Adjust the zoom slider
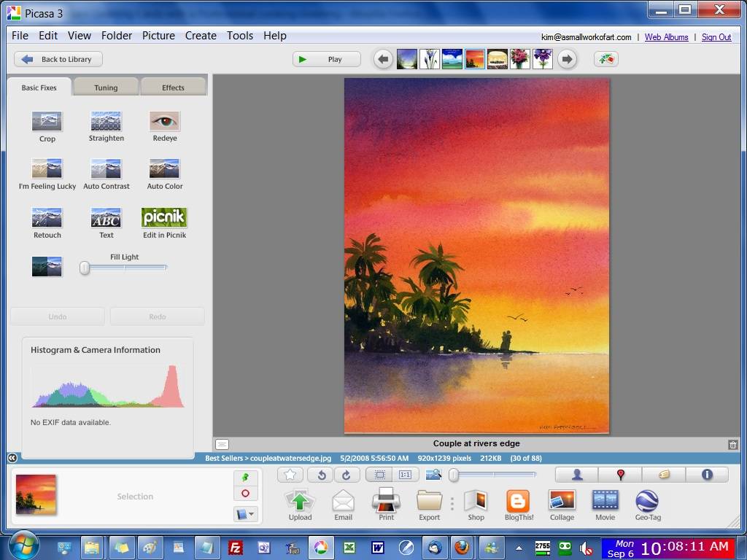This screenshot has width=747, height=560. pos(454,475)
